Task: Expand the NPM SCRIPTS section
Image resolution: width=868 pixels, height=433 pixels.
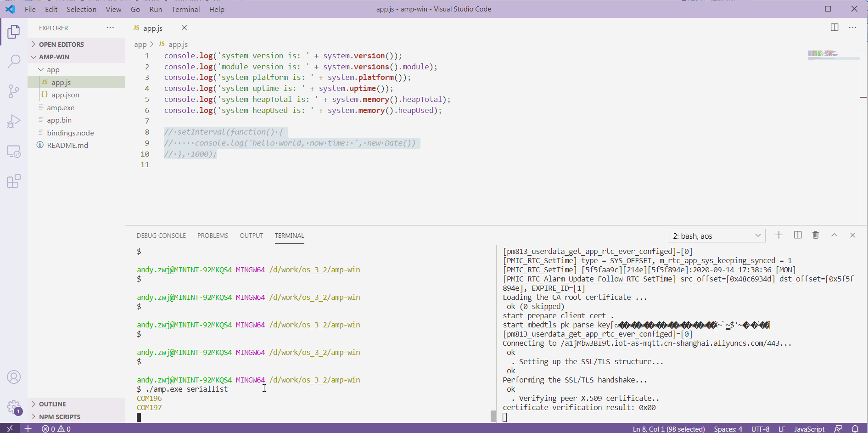Action: coord(76,417)
